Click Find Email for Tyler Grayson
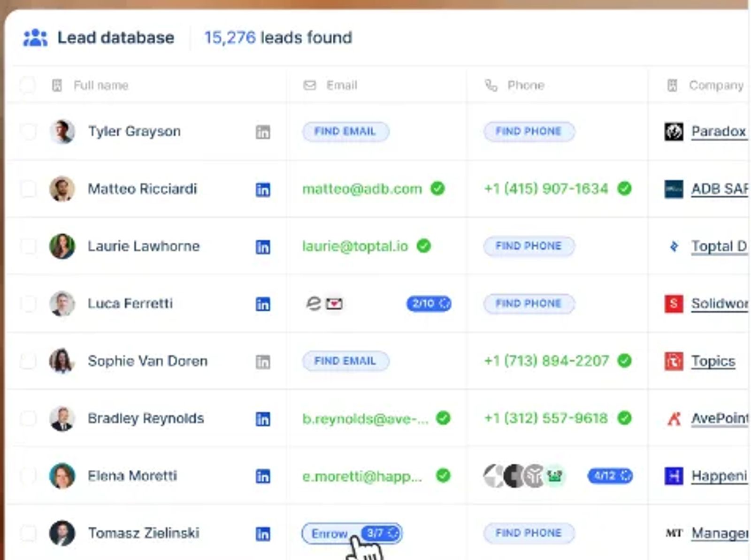This screenshot has width=751, height=560. coord(345,131)
